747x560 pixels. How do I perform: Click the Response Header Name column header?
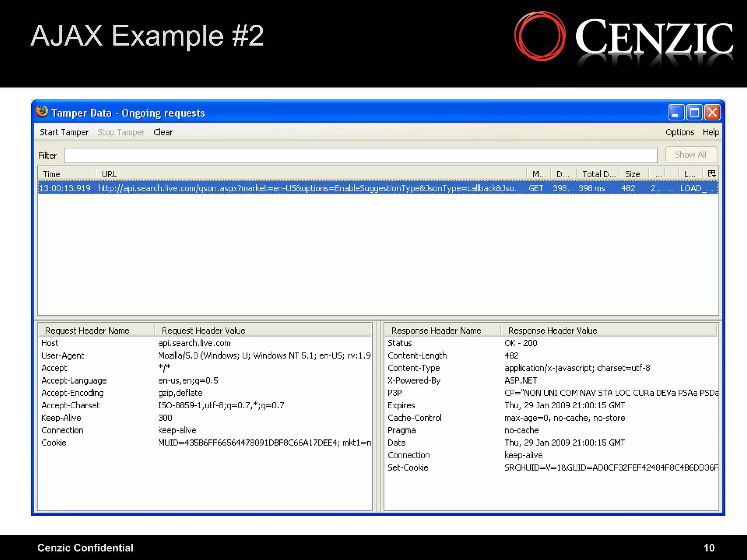coord(442,330)
